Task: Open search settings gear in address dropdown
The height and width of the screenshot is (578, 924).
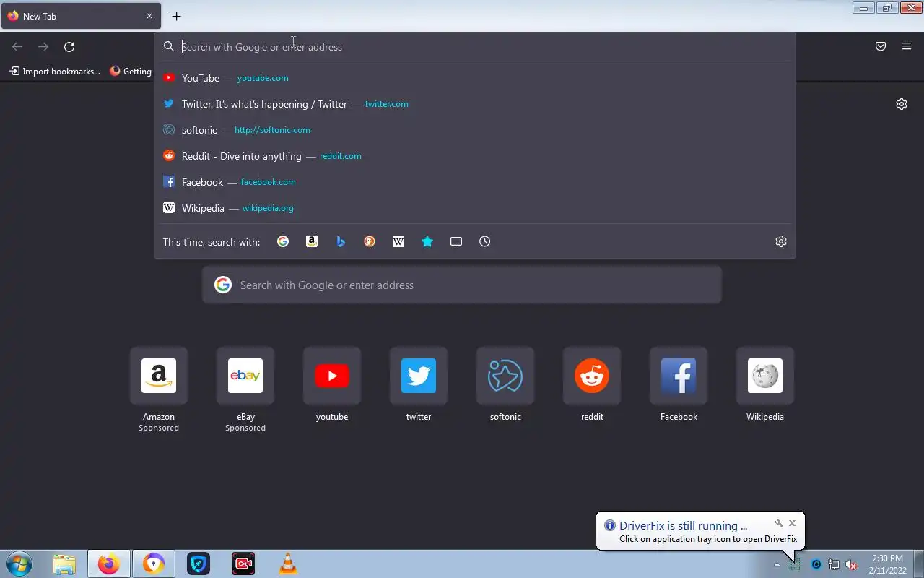Action: [x=781, y=242]
